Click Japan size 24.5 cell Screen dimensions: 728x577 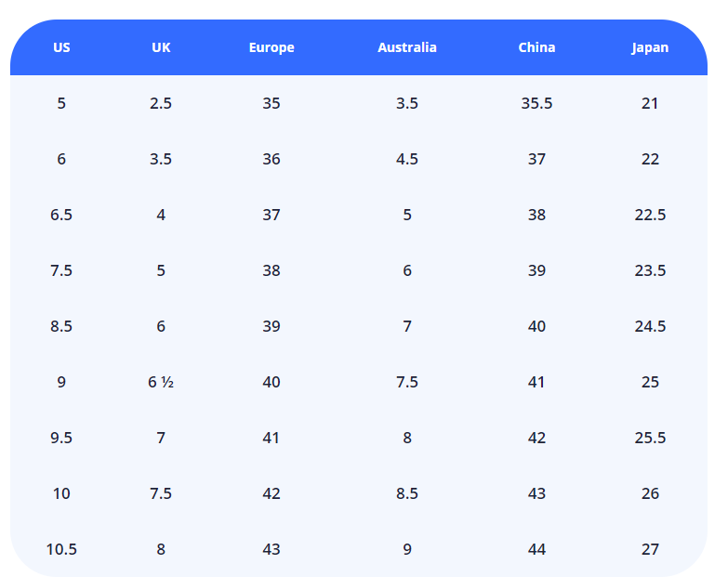(650, 326)
